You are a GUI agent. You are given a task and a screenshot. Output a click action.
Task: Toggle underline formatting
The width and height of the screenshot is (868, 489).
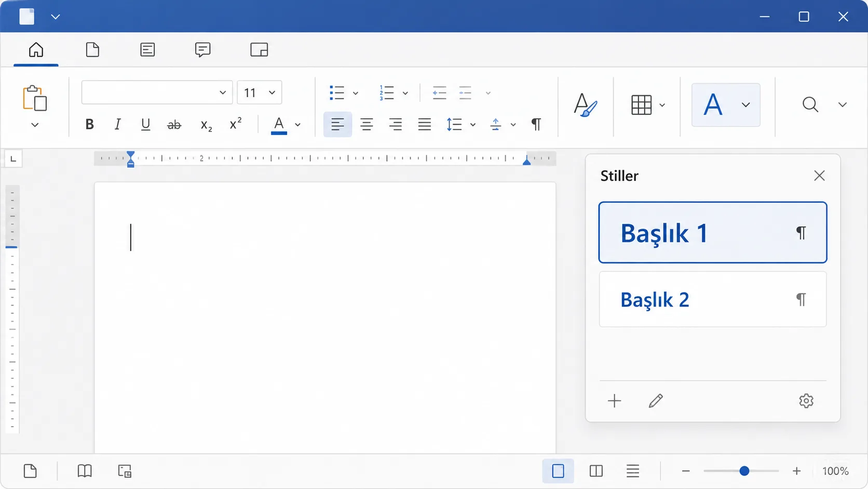coord(145,124)
